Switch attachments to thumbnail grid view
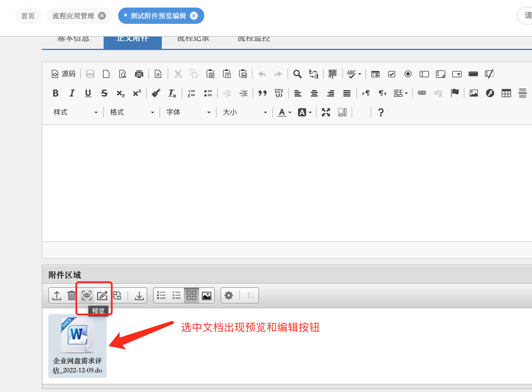This screenshot has width=532, height=392. 191,295
